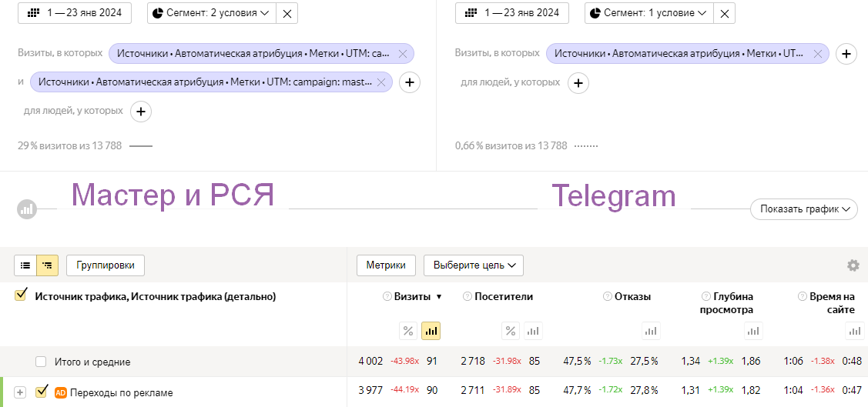Open right date range picker 1—23 янв 2024

tap(512, 13)
